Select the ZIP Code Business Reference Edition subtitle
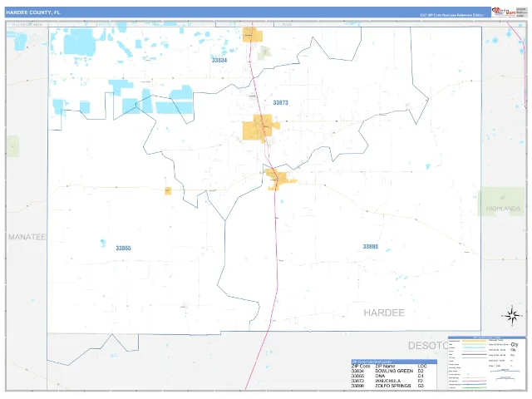 click(451, 15)
